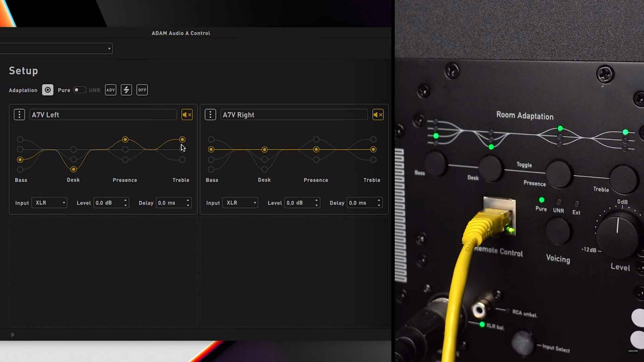Click the Desk label under A7V Right
Image resolution: width=644 pixels, height=362 pixels.
pos(264,180)
